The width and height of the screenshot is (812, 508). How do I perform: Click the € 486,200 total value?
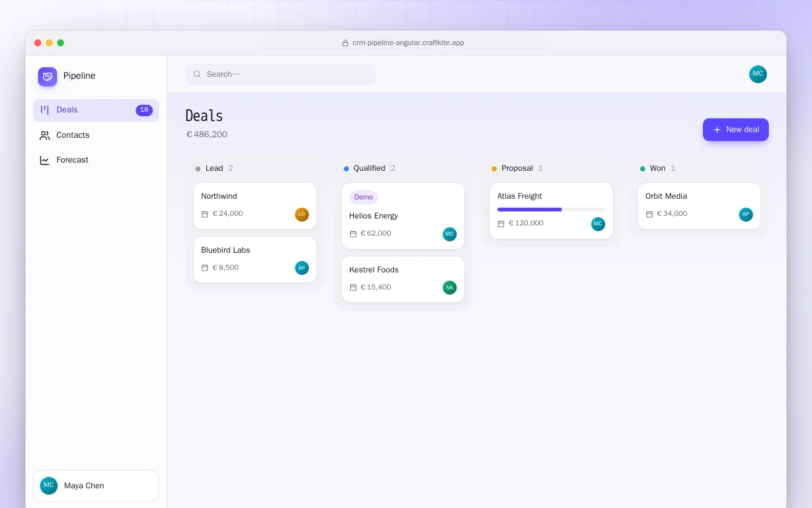coord(207,135)
